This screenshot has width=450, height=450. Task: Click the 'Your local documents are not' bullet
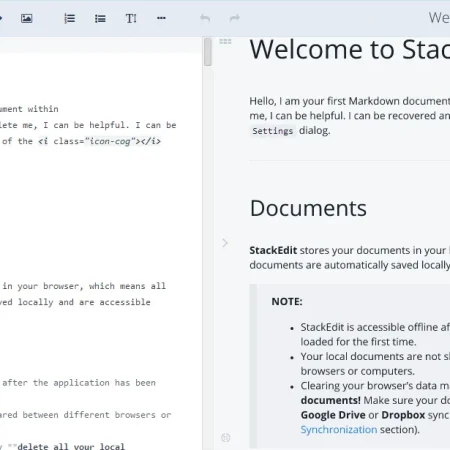pos(375,364)
